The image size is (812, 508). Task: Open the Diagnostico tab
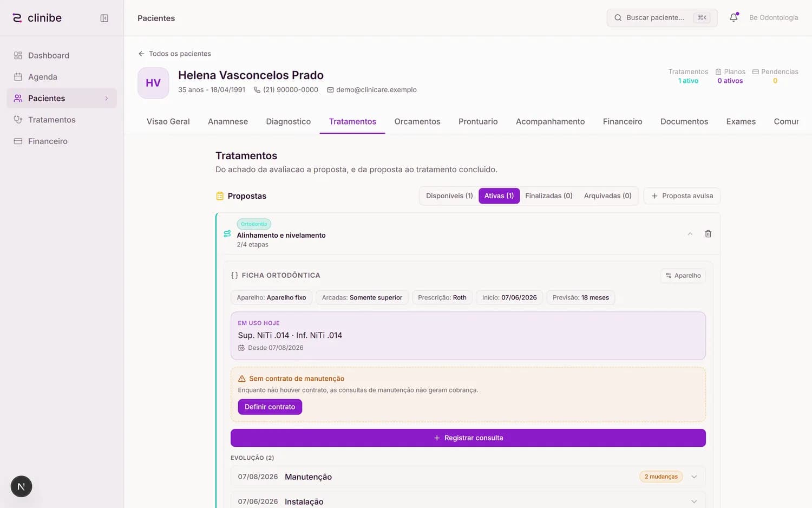coord(289,121)
